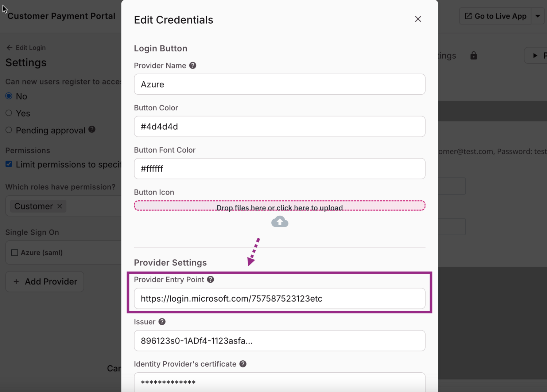Click the cloud upload icon
This screenshot has width=547, height=392.
(280, 222)
